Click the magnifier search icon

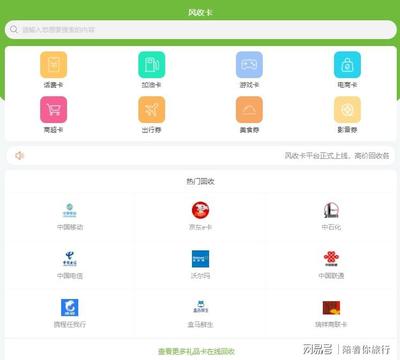point(14,29)
